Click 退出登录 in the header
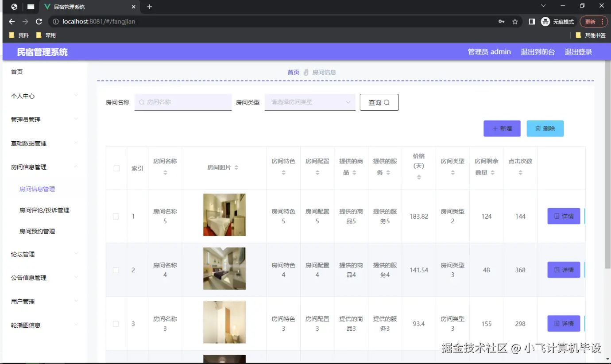The height and width of the screenshot is (364, 611). click(578, 52)
